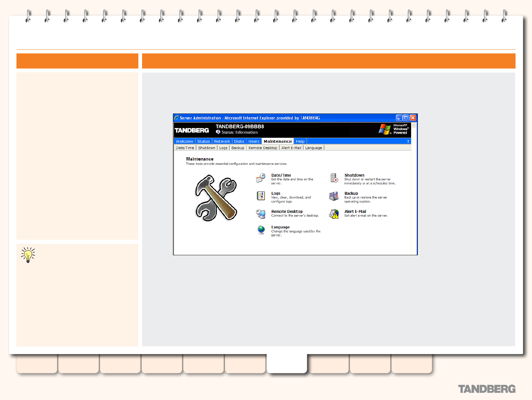
Task: Click the Status Information icon in header
Action: click(218, 132)
